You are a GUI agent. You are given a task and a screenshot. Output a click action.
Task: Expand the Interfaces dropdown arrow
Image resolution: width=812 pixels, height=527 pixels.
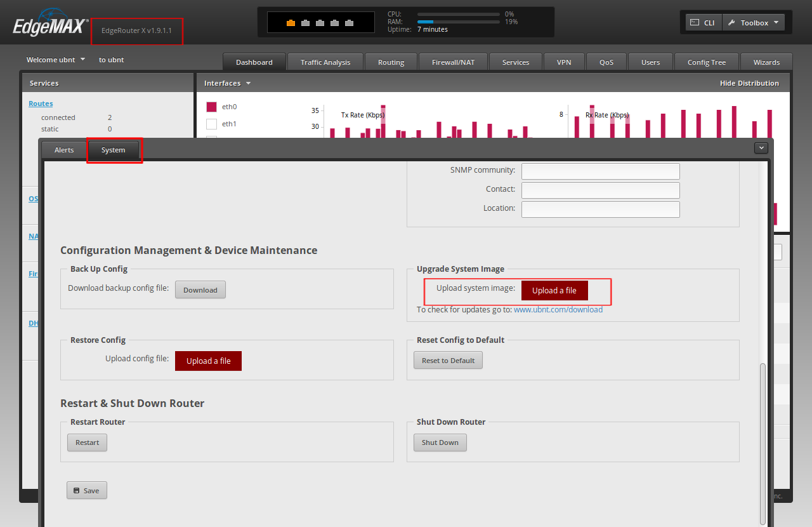[x=248, y=83]
